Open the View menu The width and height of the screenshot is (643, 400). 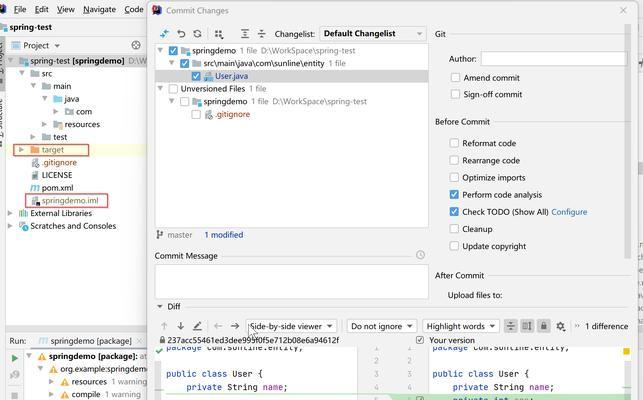tap(66, 9)
